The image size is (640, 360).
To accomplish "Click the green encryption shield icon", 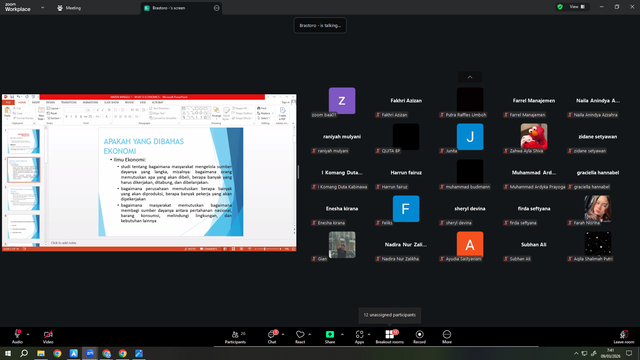I will coord(560,7).
